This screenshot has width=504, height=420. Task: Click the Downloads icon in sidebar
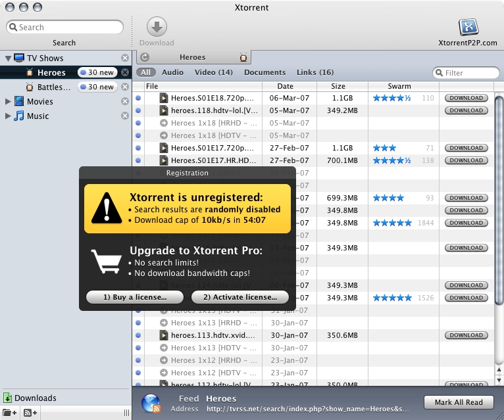coord(8,398)
